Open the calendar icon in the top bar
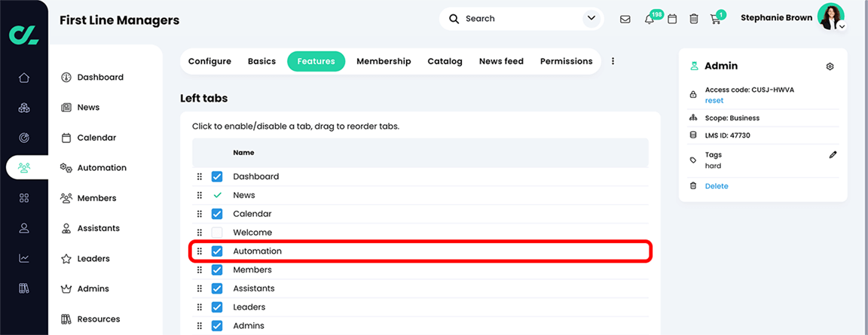Image resolution: width=868 pixels, height=335 pixels. click(672, 19)
